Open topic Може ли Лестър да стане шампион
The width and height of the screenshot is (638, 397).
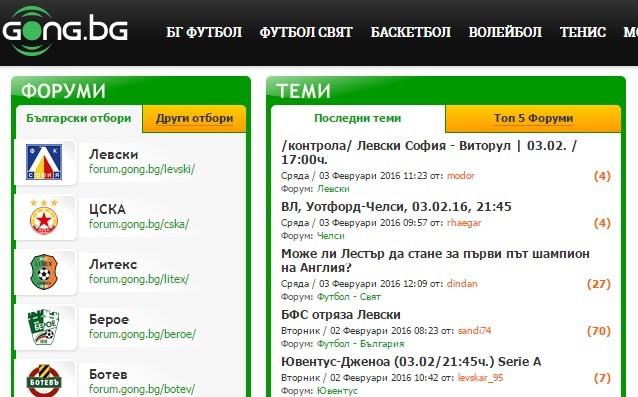(435, 261)
